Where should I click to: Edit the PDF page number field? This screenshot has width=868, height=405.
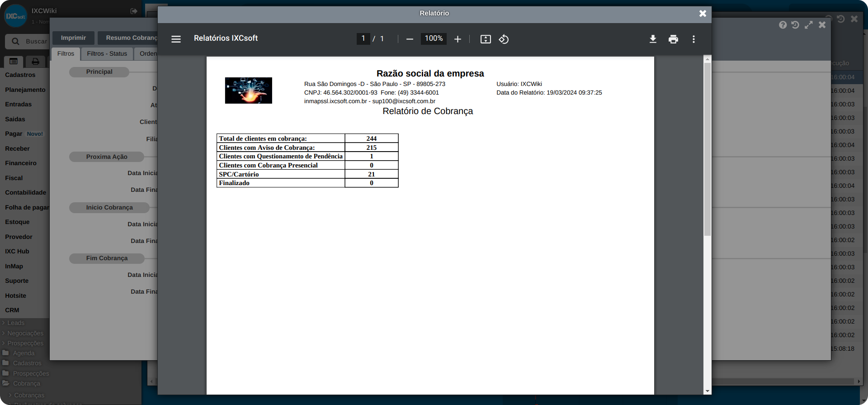click(x=363, y=38)
